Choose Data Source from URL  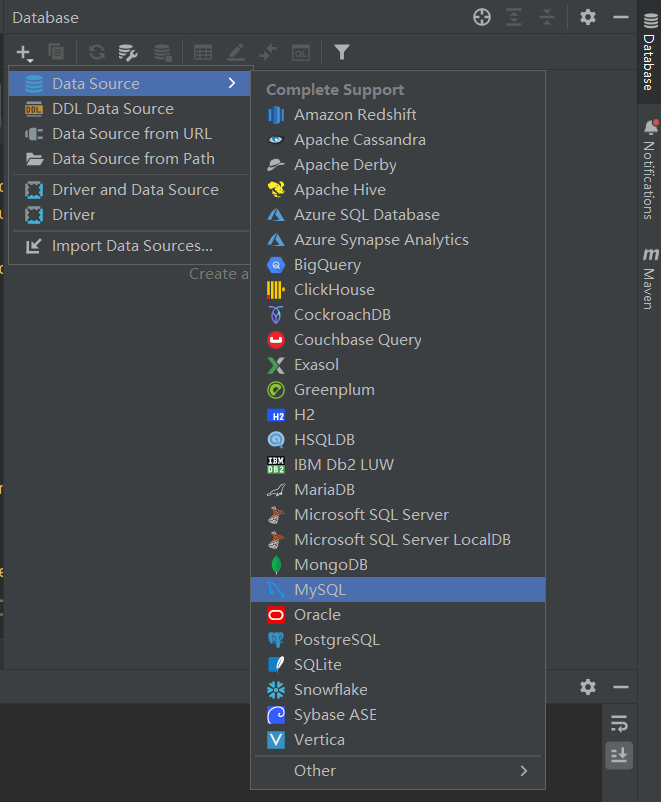[x=129, y=134]
